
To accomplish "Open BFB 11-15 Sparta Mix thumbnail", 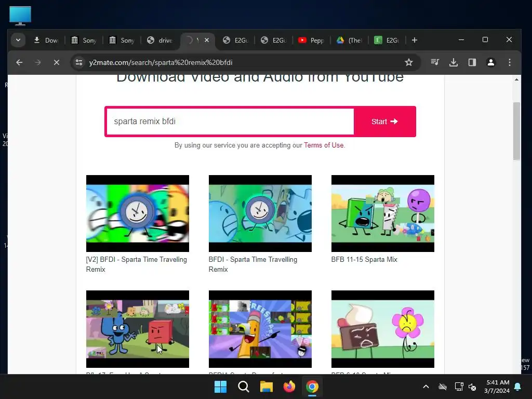I will [383, 214].
